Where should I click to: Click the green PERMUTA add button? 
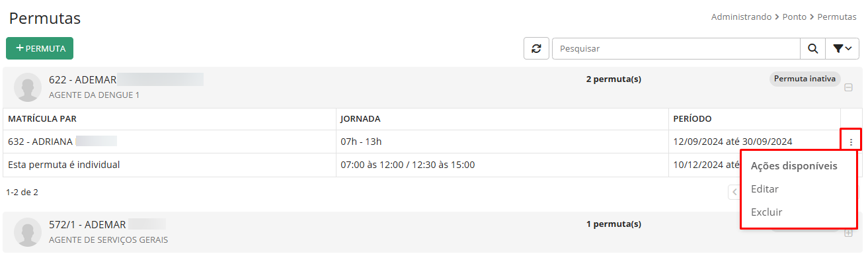(x=40, y=48)
